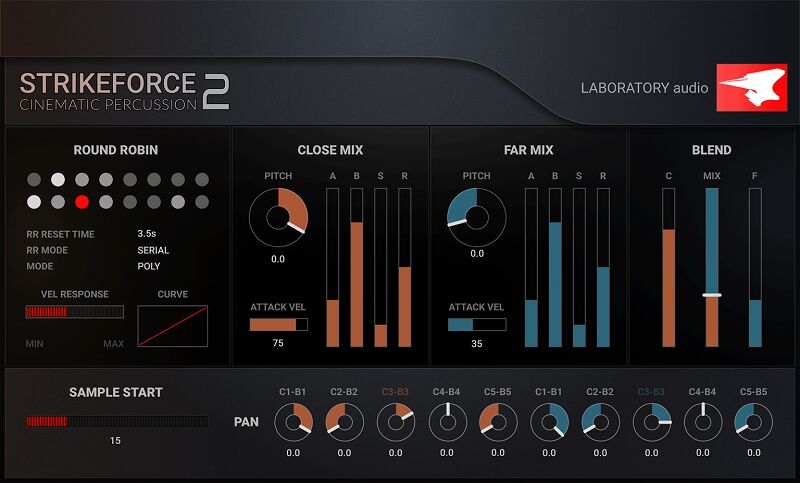Click blue C1-B1 pan knob
Screen dimensions: 800x483
click(549, 422)
